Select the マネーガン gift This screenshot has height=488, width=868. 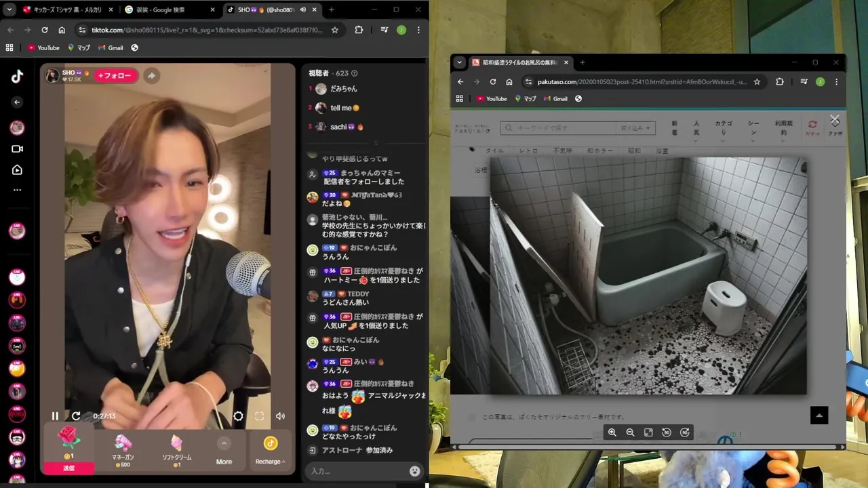(x=122, y=450)
